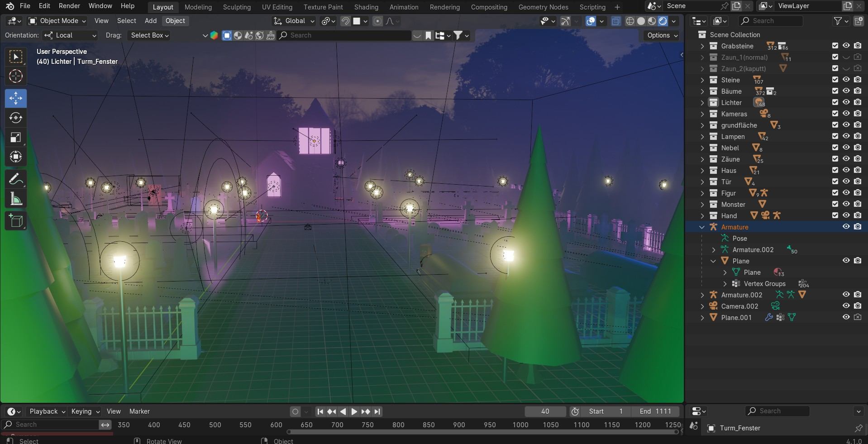Expand the Lichter collection

(x=702, y=103)
